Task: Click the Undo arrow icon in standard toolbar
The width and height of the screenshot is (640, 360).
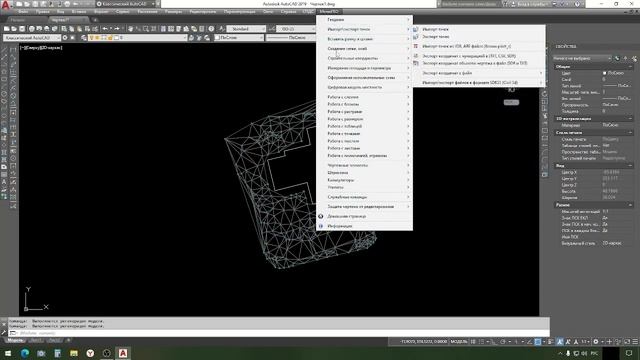Action: tap(105, 29)
